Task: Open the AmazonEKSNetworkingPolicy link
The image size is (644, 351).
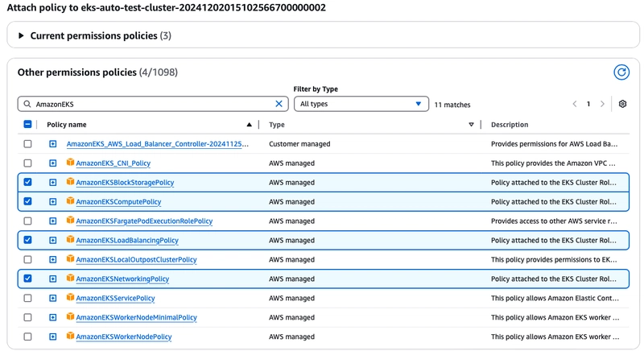Action: tap(122, 279)
